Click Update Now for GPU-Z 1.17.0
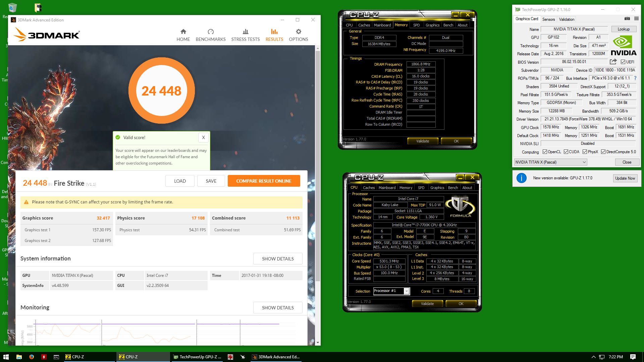644x362 pixels. click(625, 178)
